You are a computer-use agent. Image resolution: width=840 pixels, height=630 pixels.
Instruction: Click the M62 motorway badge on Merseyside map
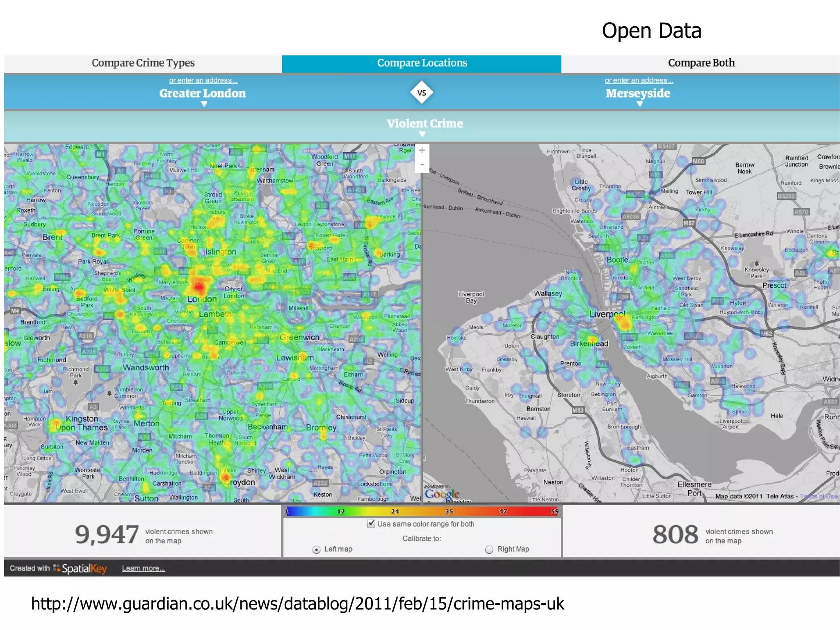pos(766,334)
